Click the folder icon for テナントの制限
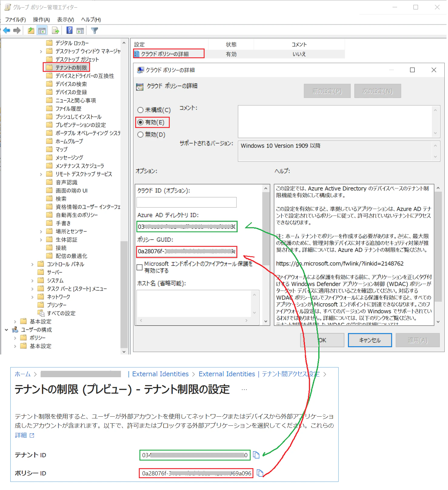The height and width of the screenshot is (490, 448). 49,67
